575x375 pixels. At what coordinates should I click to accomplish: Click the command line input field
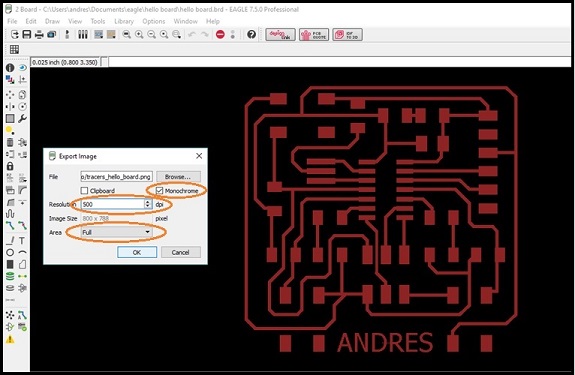(x=339, y=62)
